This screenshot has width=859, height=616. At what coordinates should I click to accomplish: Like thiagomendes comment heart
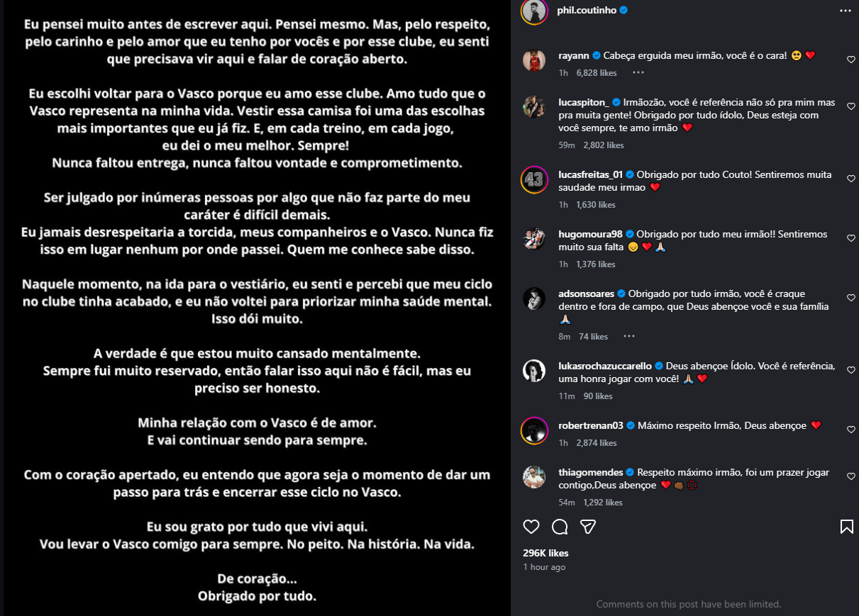coord(851,476)
